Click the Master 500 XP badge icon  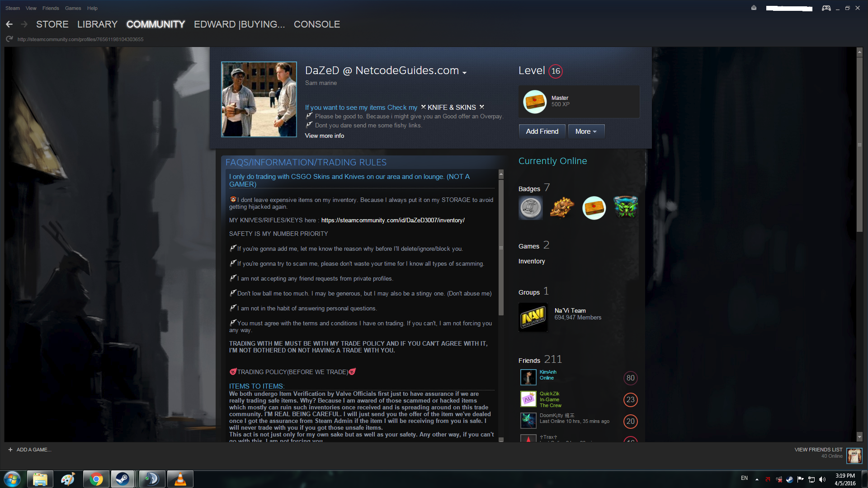click(535, 102)
